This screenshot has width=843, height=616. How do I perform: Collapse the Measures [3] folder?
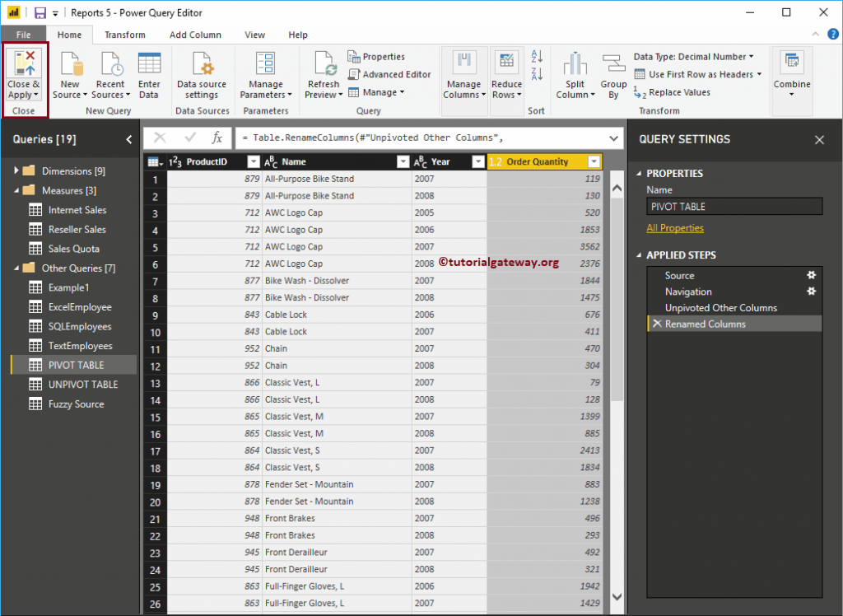[x=16, y=190]
